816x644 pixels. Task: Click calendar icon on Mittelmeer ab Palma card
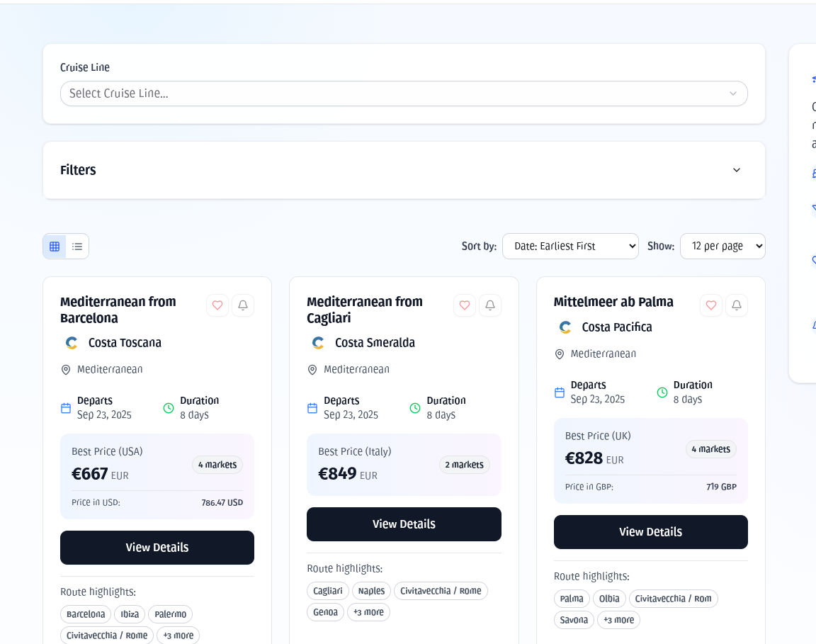(560, 392)
